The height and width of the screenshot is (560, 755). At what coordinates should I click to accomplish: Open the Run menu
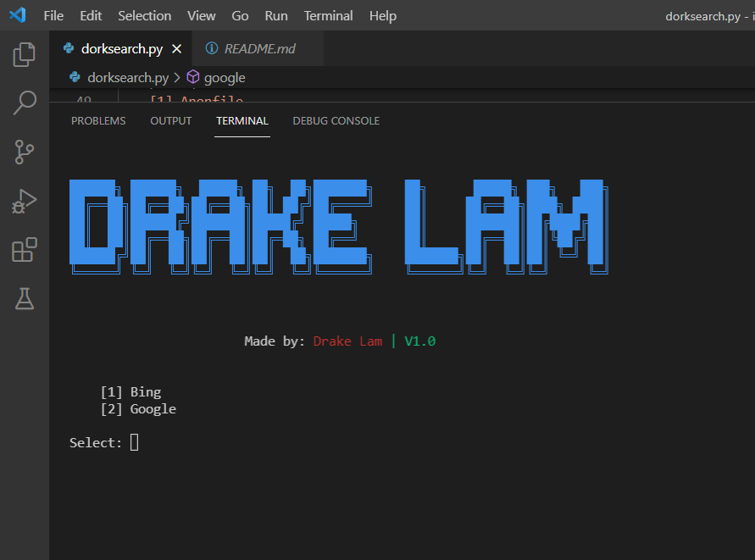coord(276,16)
